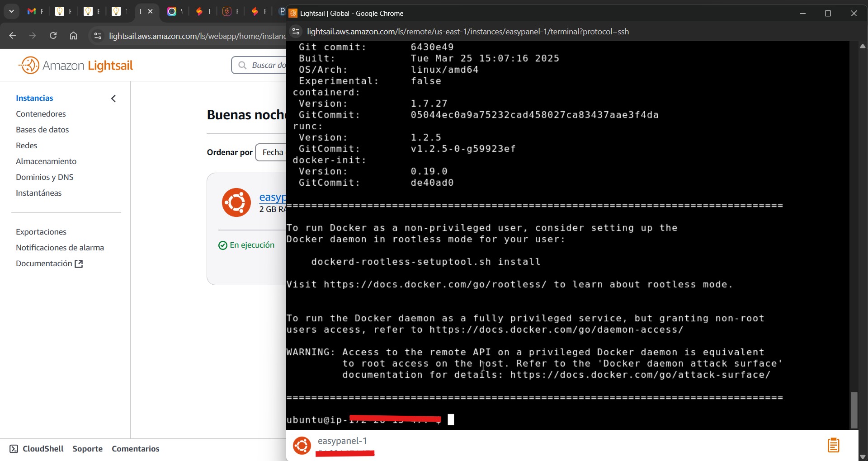The width and height of the screenshot is (868, 461).
Task: Click the magnifier icon in search box
Action: click(242, 65)
